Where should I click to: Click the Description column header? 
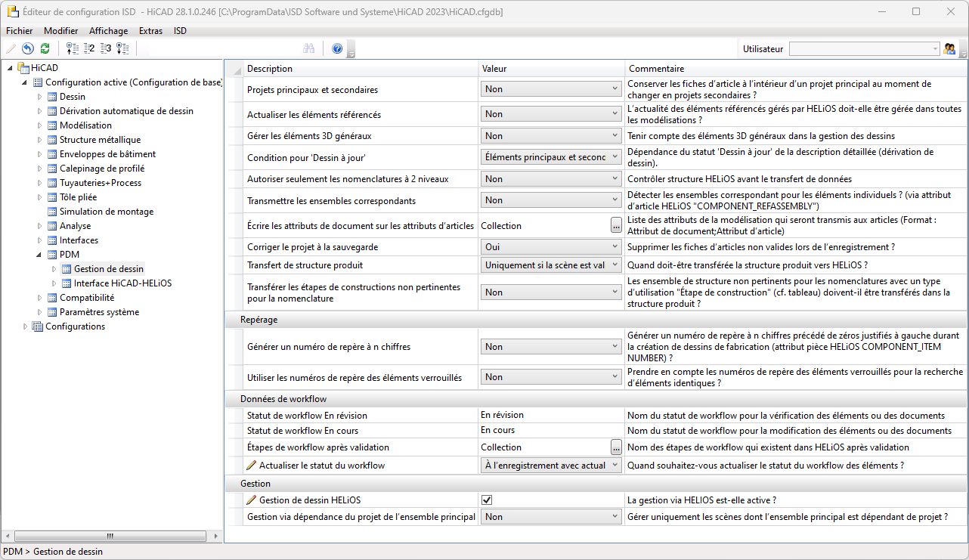coord(361,69)
